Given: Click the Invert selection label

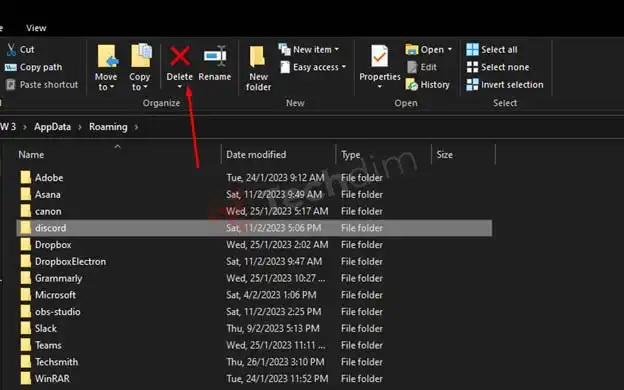Looking at the screenshot, I should [512, 85].
